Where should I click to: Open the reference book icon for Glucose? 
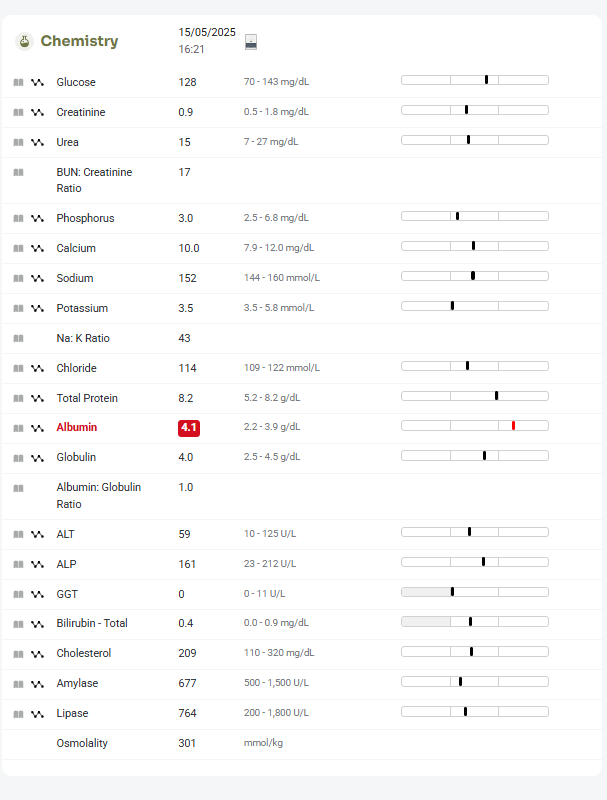pyautogui.click(x=18, y=82)
